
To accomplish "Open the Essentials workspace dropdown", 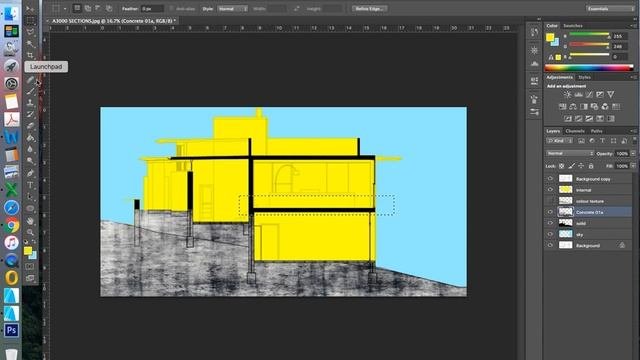I will click(610, 8).
